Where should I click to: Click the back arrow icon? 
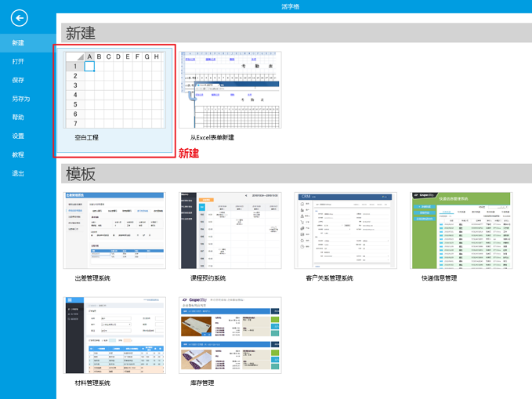(x=20, y=18)
